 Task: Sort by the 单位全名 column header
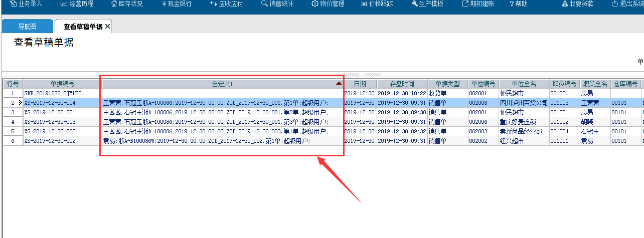coord(524,84)
